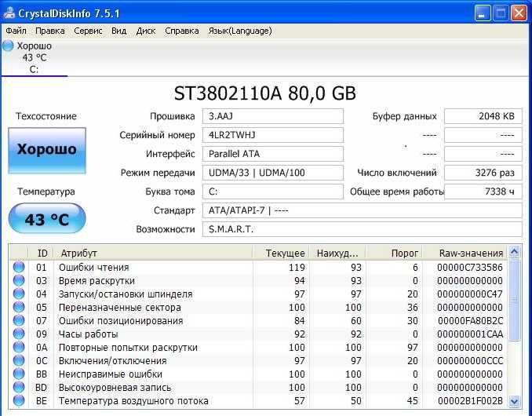Click the Высокоуровневая запись attribute name
Viewport: 532px width, 416px height.
click(115, 388)
